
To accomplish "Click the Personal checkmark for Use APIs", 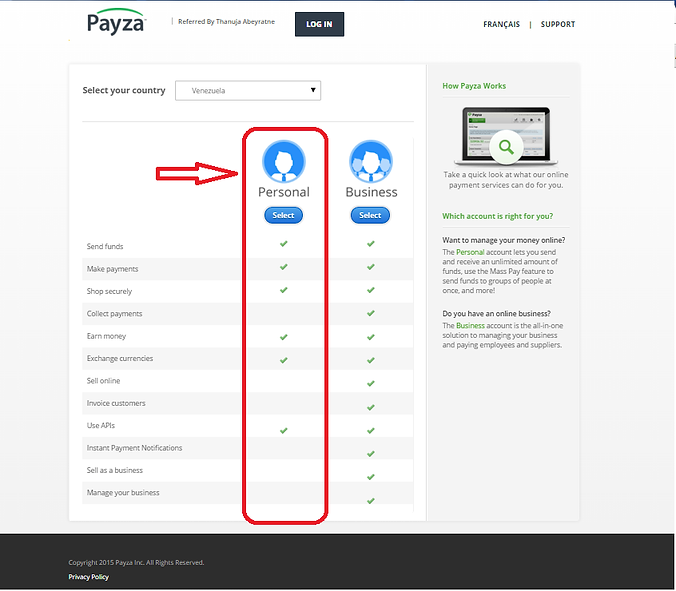I will point(283,431).
